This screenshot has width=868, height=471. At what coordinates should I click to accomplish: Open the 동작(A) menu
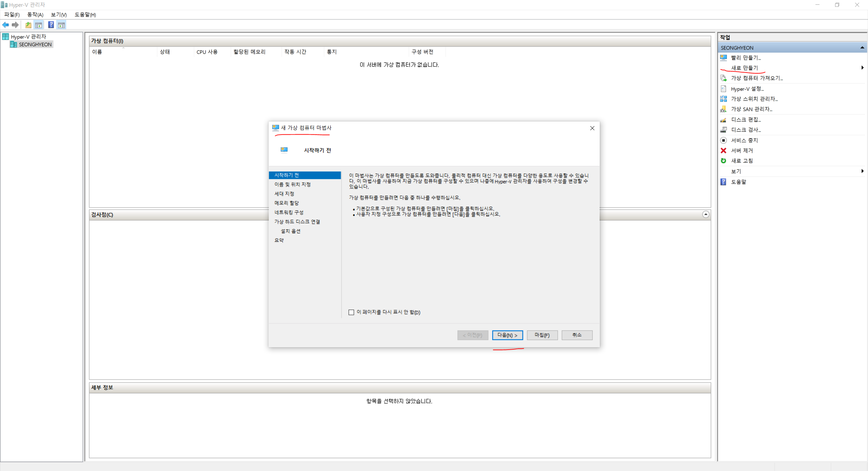point(35,15)
